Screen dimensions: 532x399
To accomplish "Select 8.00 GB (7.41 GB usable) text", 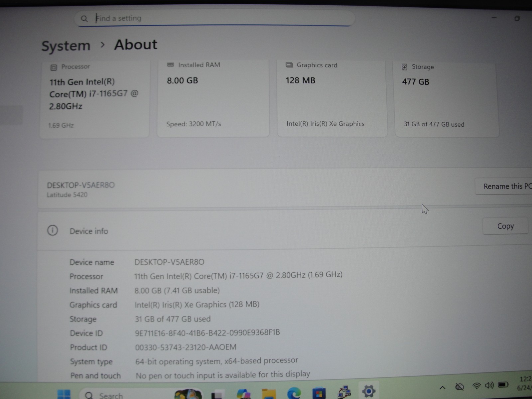I will [177, 290].
